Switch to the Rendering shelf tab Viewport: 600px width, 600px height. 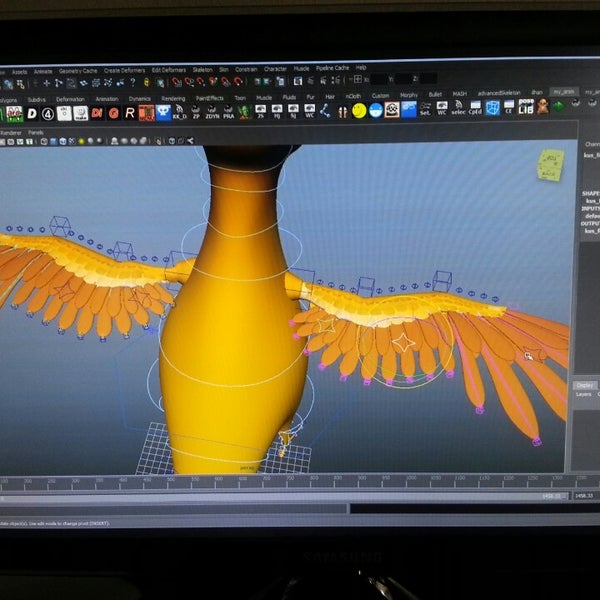[x=173, y=98]
